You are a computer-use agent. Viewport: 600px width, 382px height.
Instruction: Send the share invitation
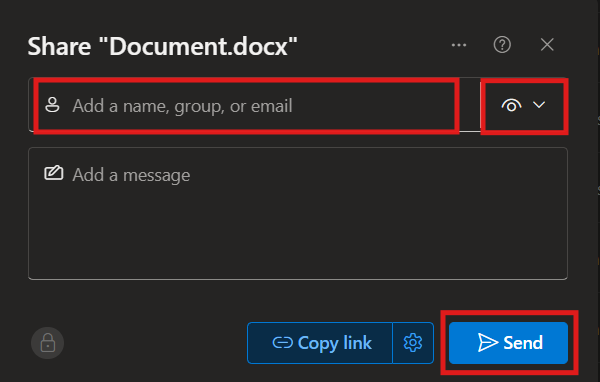[x=509, y=343]
